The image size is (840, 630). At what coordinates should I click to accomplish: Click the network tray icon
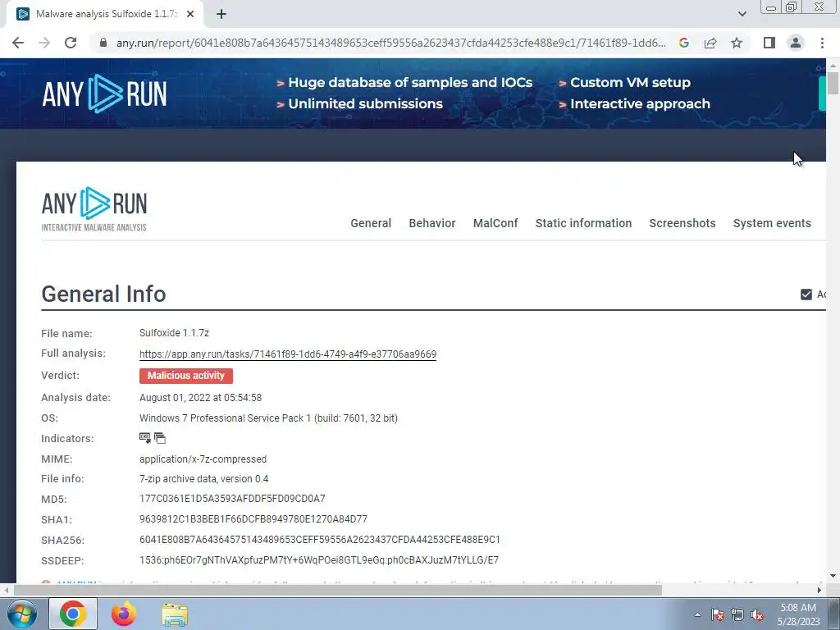737,614
